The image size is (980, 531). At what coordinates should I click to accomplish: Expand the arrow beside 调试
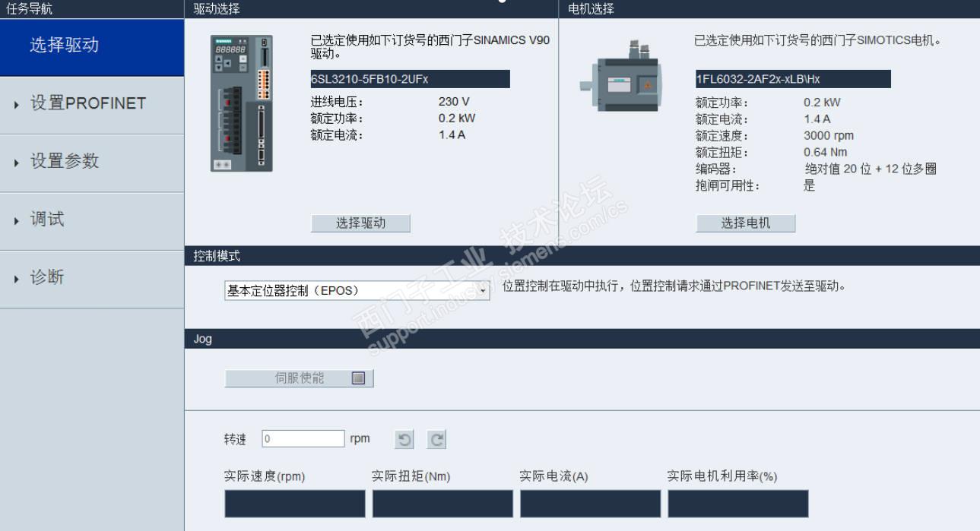[x=17, y=221]
